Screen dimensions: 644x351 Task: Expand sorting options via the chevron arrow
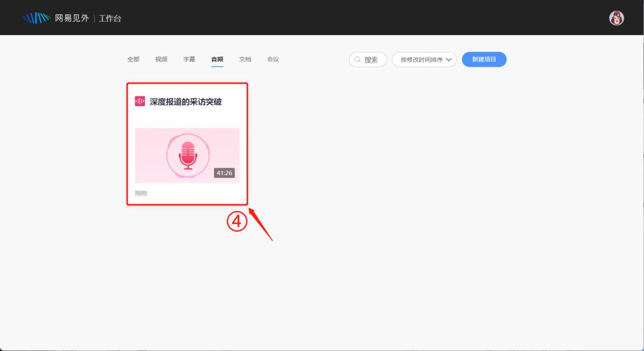[x=449, y=59]
